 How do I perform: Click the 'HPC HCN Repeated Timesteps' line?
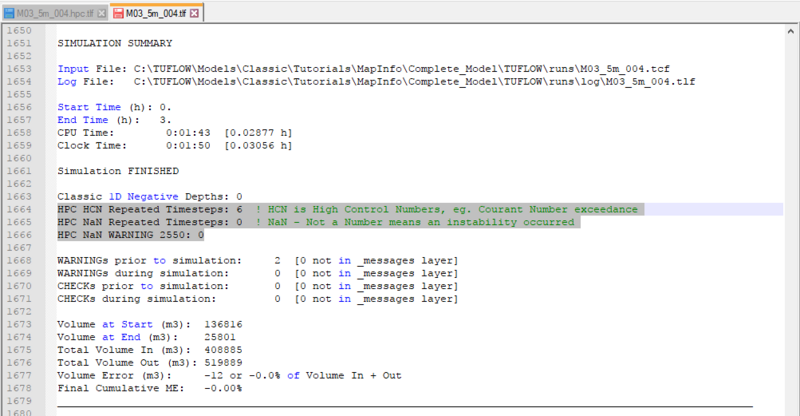pos(150,209)
